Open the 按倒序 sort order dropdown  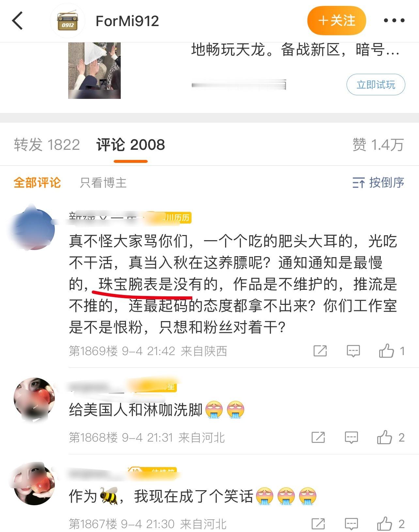(378, 183)
